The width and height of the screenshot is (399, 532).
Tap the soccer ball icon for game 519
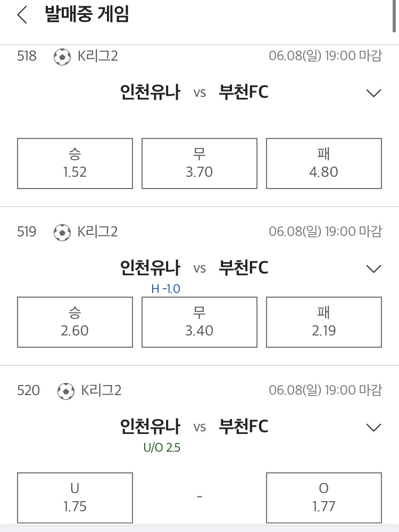point(62,232)
